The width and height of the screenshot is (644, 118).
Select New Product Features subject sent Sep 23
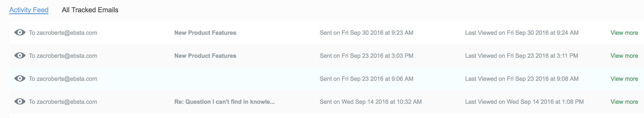(x=205, y=56)
